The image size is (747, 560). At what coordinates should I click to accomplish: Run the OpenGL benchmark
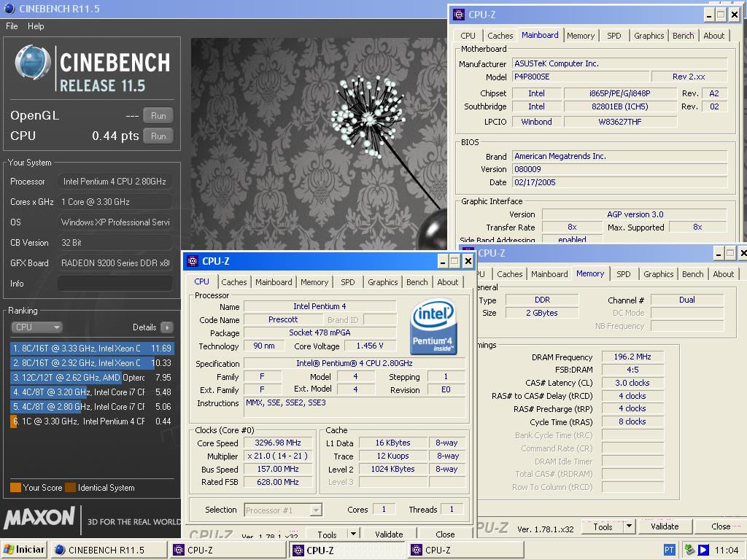coord(158,116)
